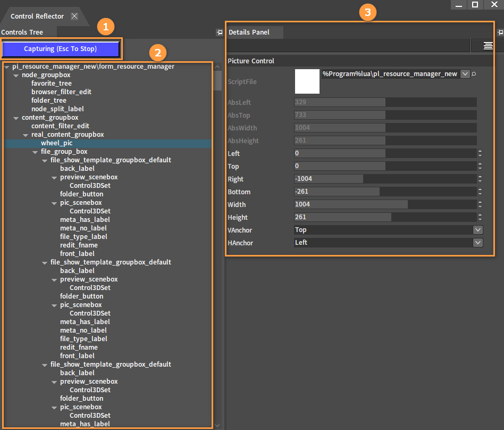This screenshot has width=504, height=430.
Task: Pin the Details Panel
Action: tap(500, 32)
